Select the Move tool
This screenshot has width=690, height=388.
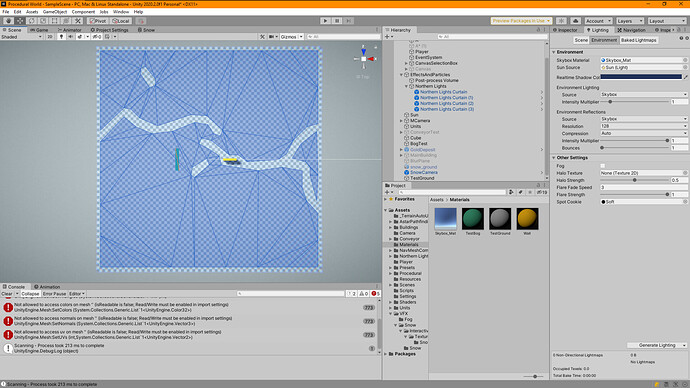[20, 21]
